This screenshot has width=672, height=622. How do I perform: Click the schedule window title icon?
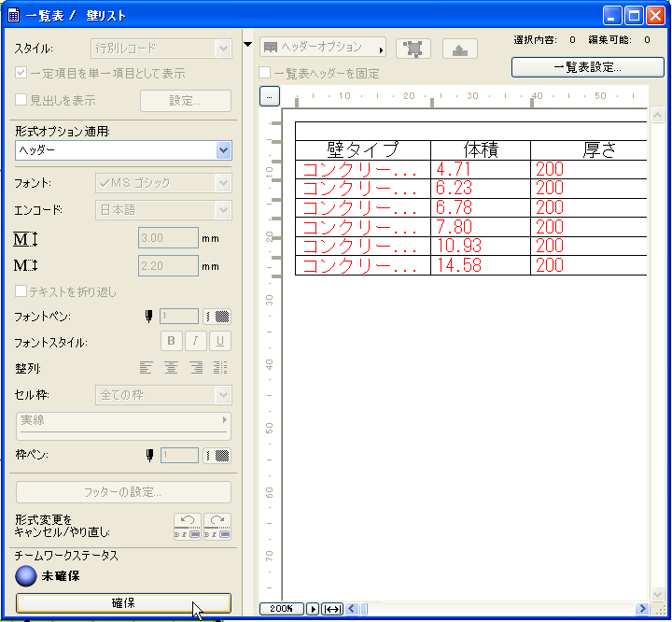pyautogui.click(x=13, y=16)
